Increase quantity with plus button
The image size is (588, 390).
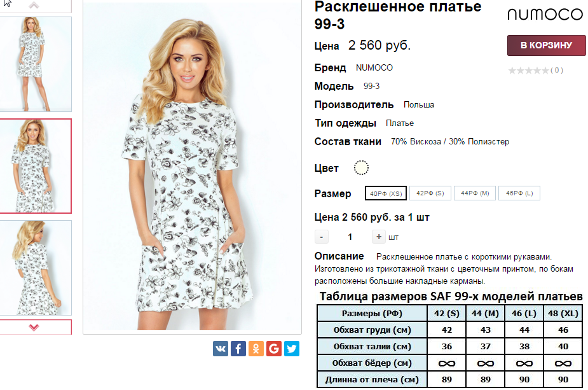(x=379, y=237)
